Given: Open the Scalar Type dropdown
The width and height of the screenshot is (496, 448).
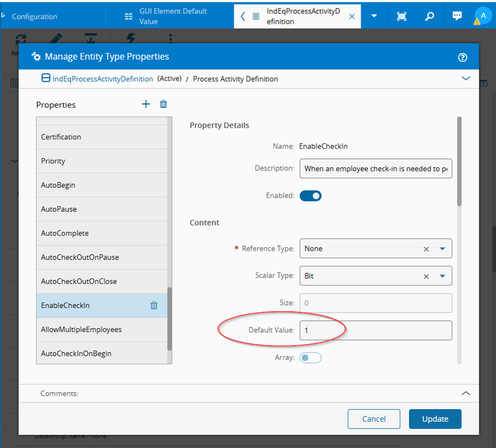Looking at the screenshot, I should pyautogui.click(x=442, y=276).
